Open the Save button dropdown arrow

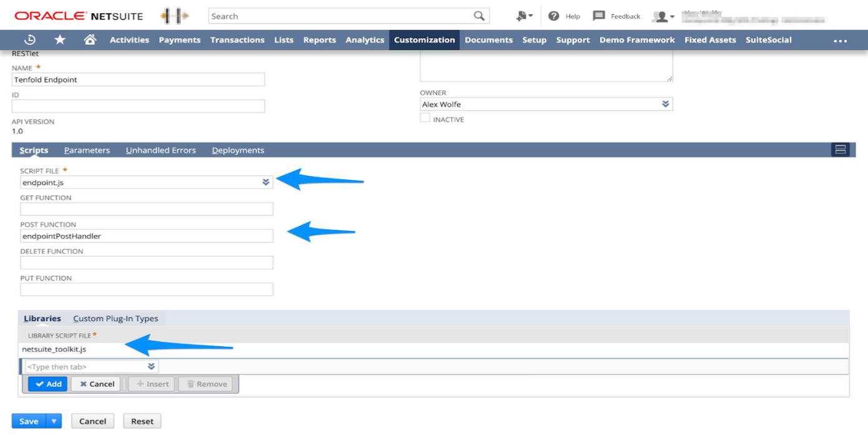[54, 421]
